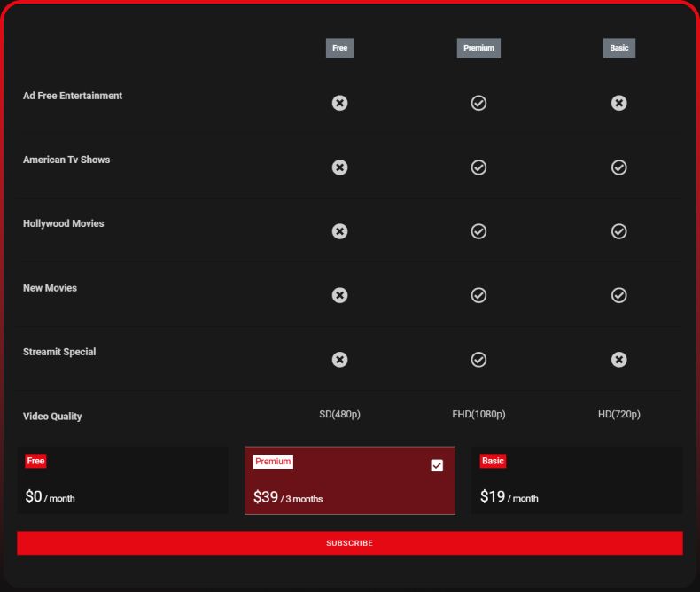Click the Premium checkmark in Streamit Special row
This screenshot has width=700, height=592.
point(478,360)
